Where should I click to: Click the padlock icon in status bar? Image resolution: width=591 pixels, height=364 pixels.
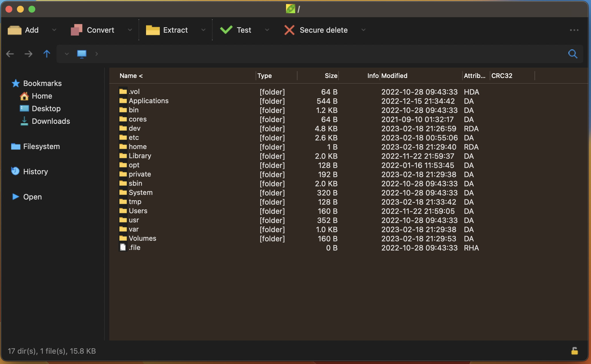[574, 351]
